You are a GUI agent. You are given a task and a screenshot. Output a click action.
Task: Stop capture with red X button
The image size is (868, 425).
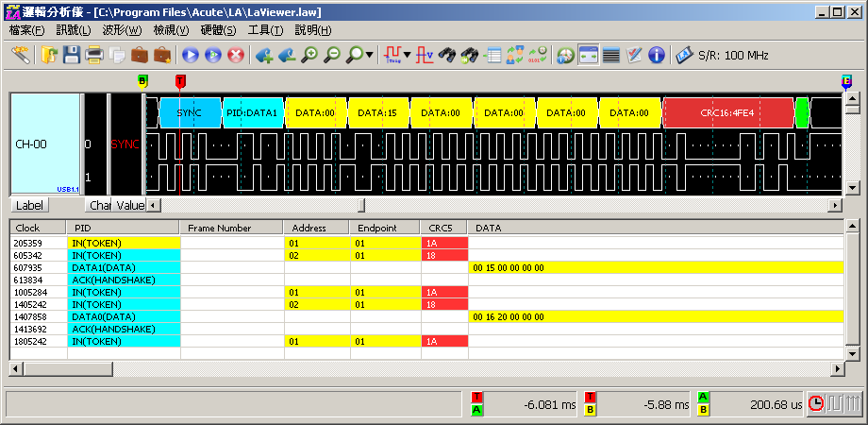tap(237, 55)
